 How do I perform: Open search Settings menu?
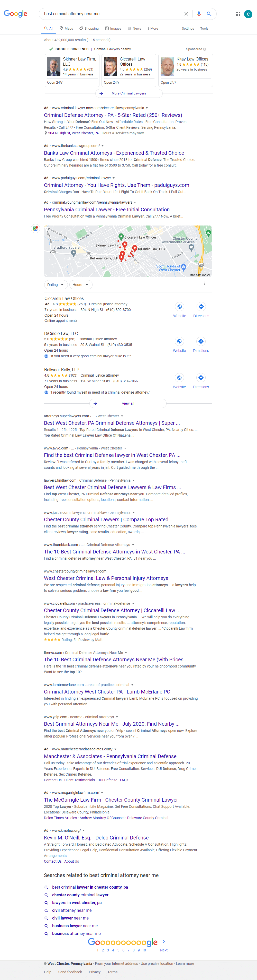pos(188,29)
